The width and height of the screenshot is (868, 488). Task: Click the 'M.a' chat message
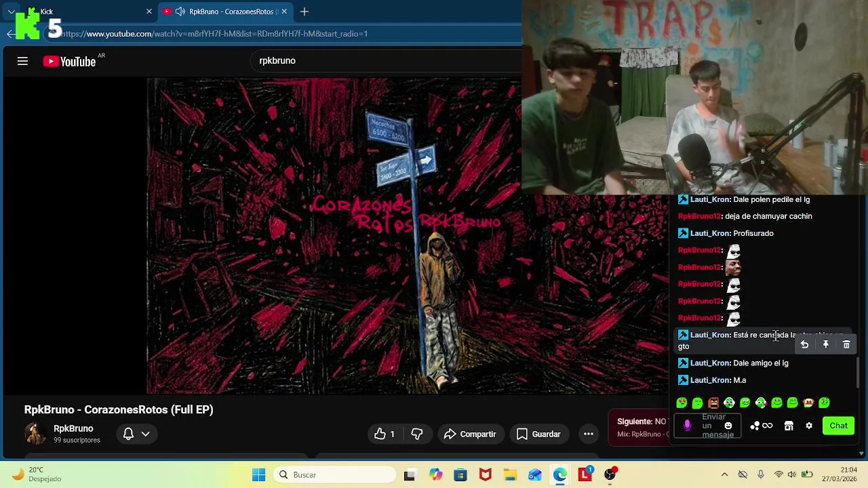coord(739,380)
